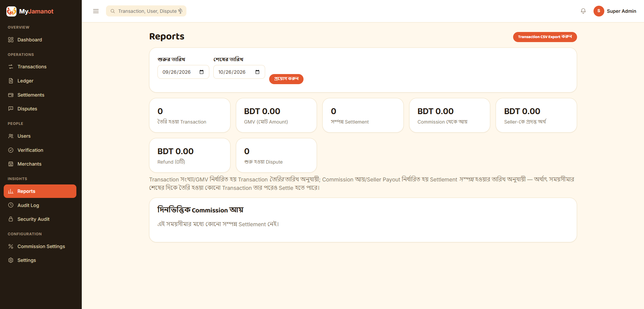
Task: Navigate to Disputes
Action: click(x=40, y=109)
